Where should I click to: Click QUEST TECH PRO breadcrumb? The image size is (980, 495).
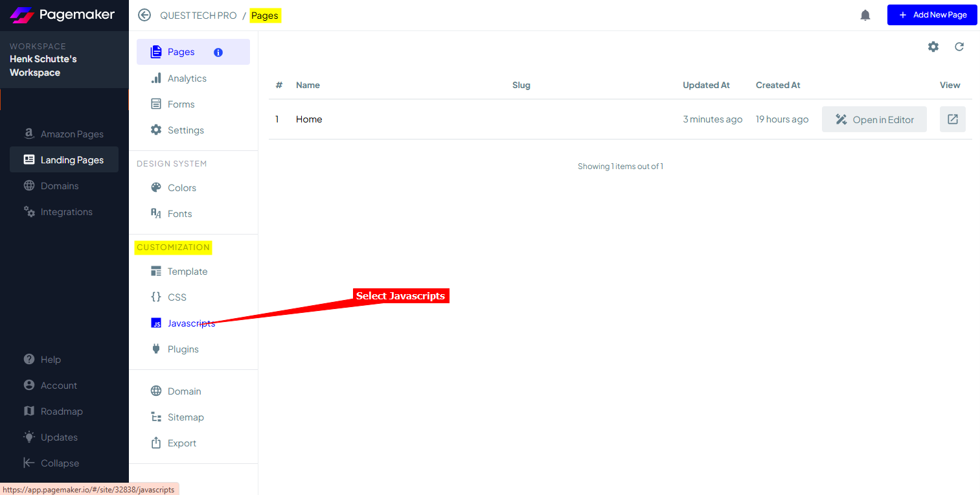coord(198,15)
